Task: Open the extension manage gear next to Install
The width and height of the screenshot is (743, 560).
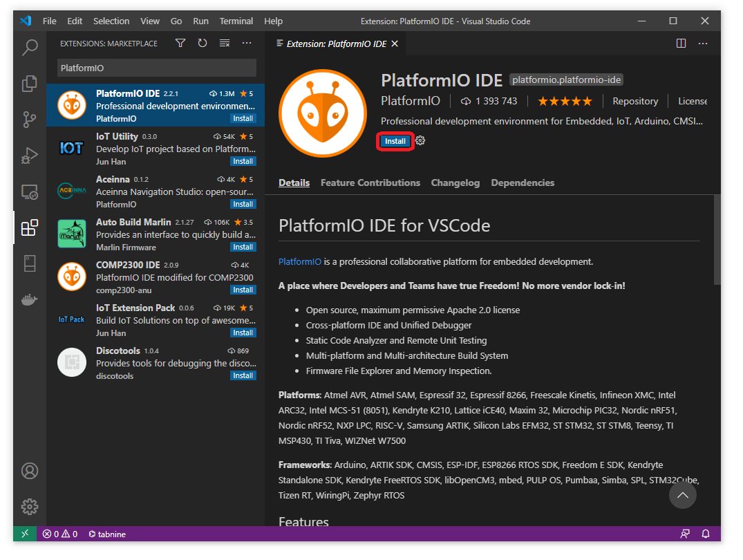Action: (x=420, y=141)
